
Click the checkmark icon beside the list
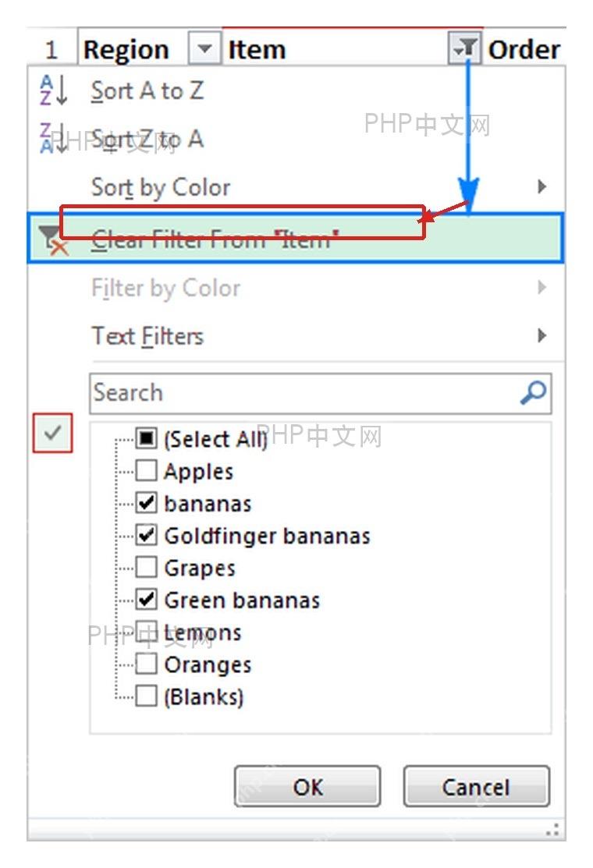(52, 433)
